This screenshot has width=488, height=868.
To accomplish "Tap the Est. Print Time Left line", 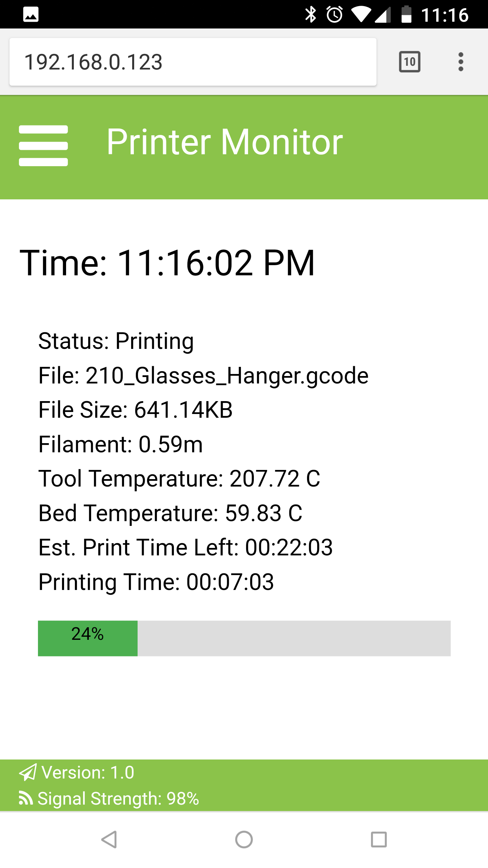I will tap(185, 547).
